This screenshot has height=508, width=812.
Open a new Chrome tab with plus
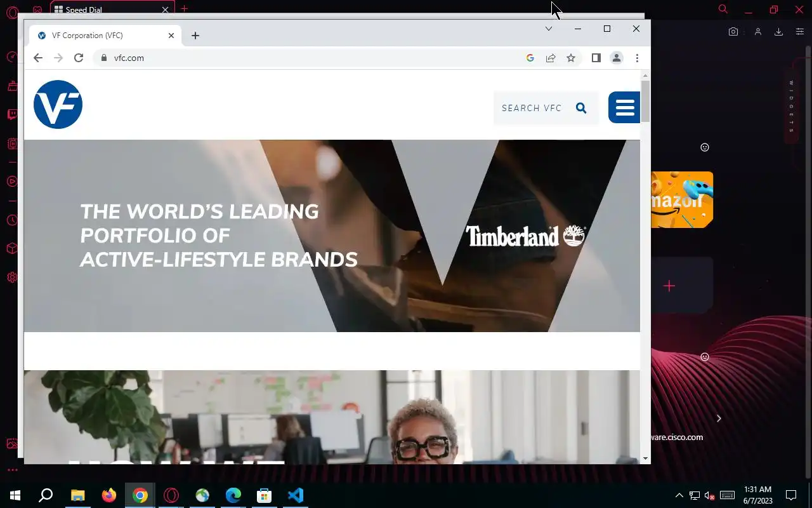(195, 36)
